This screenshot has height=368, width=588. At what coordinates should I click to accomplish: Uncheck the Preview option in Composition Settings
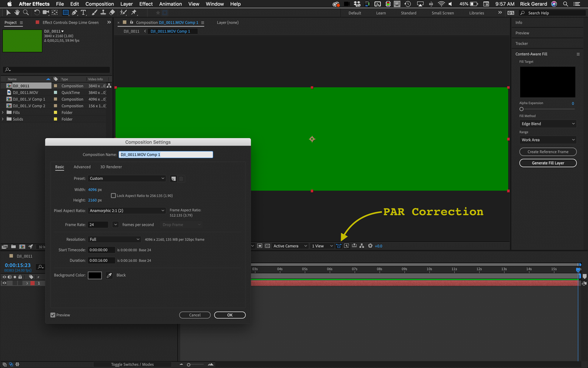tap(53, 315)
